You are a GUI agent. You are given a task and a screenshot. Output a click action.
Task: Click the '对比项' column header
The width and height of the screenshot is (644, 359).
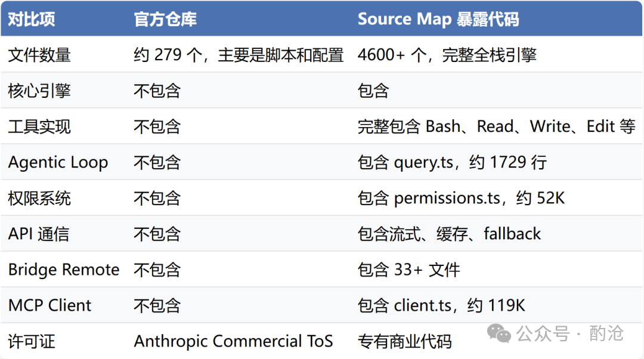click(32, 19)
